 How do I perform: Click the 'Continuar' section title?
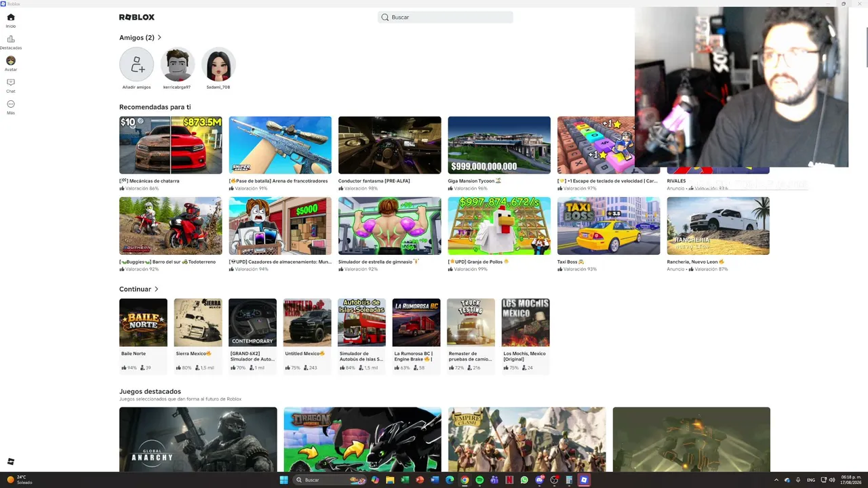(135, 289)
